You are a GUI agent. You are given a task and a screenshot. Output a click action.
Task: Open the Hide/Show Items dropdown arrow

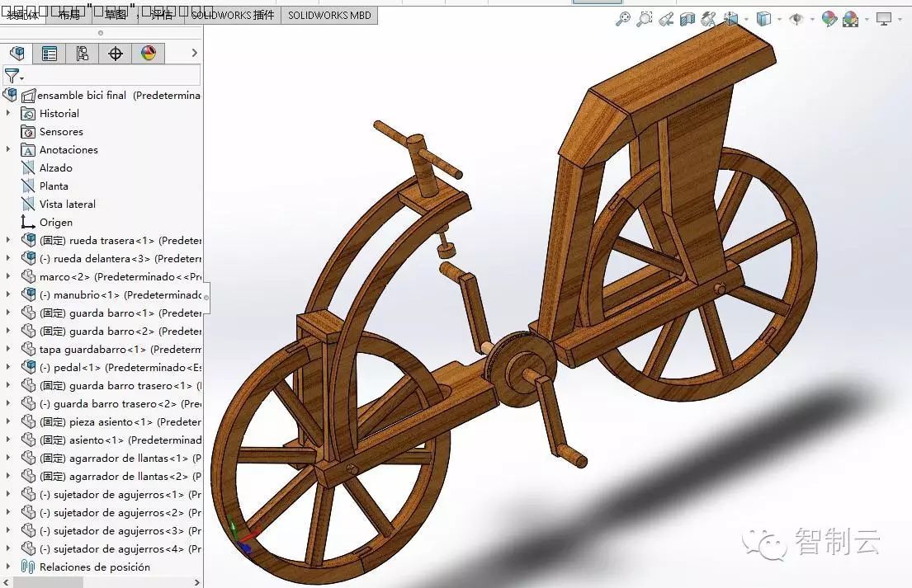point(812,20)
